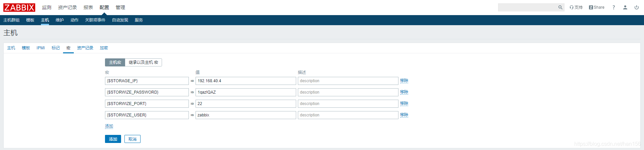The image size is (644, 150).
Task: Open the help question mark
Action: click(x=613, y=7)
